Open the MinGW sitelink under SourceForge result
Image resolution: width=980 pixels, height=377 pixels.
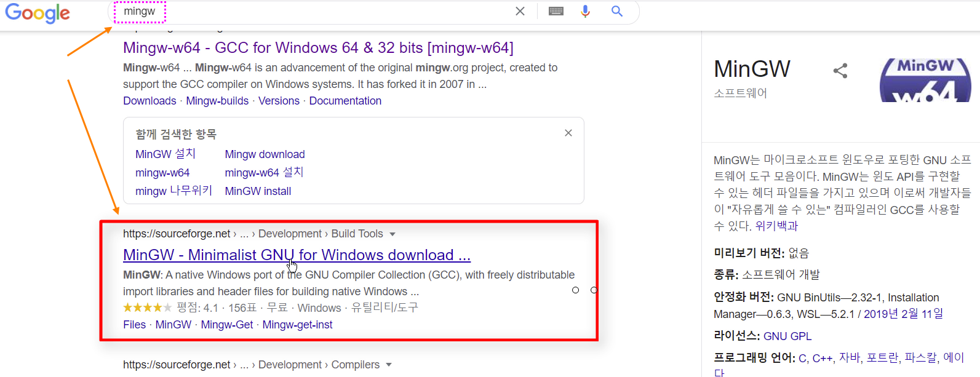(173, 325)
